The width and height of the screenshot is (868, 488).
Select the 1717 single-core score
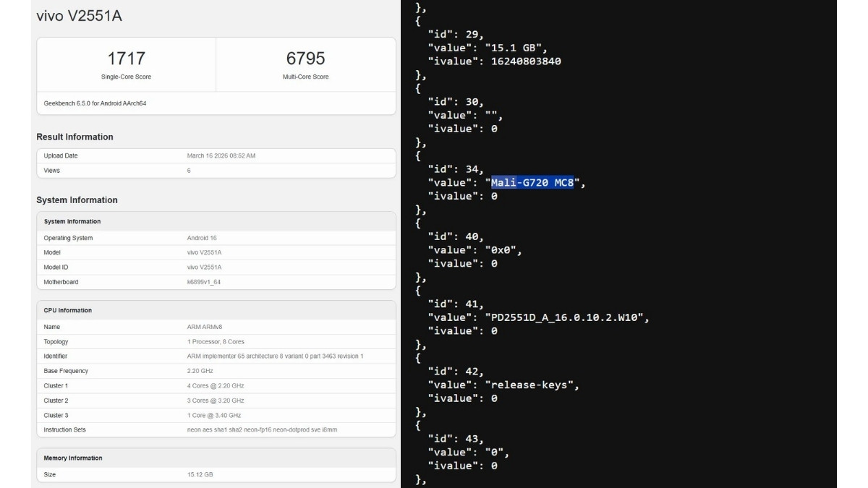(x=126, y=59)
